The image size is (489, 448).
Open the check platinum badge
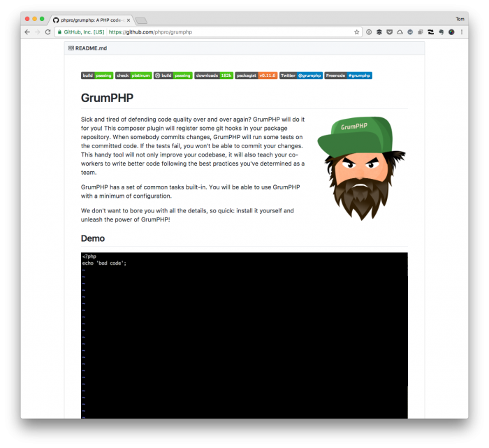click(133, 75)
